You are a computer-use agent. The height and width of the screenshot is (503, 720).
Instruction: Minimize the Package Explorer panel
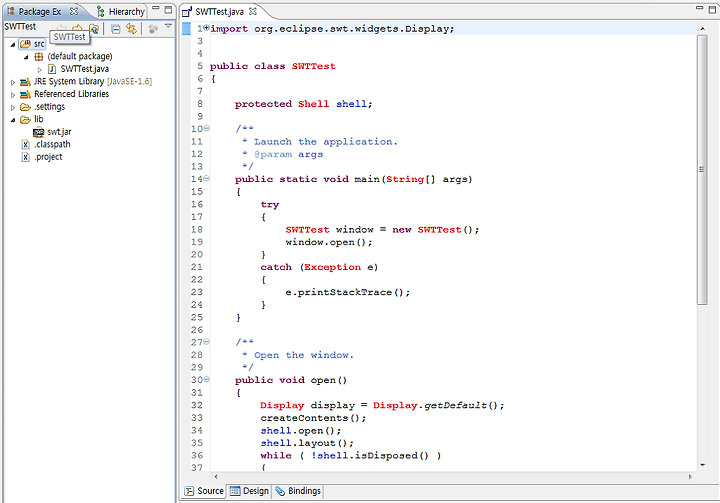pos(156,9)
